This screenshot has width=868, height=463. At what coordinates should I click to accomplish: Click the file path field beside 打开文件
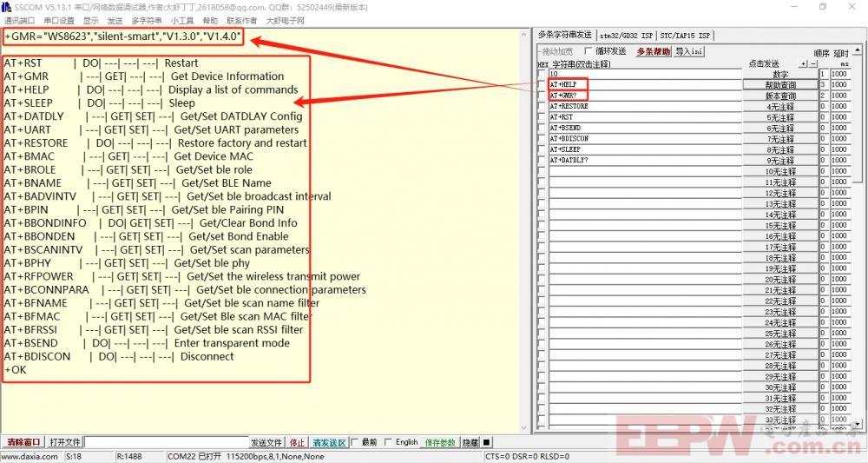(x=166, y=442)
